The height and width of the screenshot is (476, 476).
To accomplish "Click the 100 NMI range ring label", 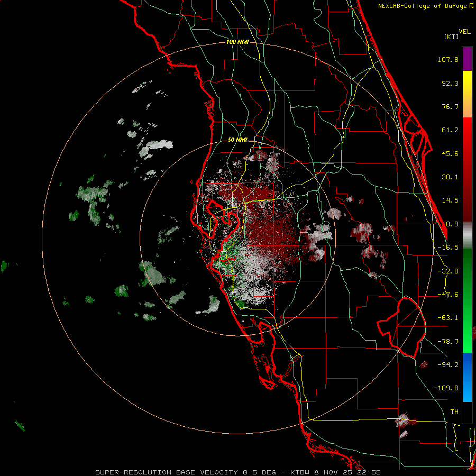I will (x=237, y=42).
